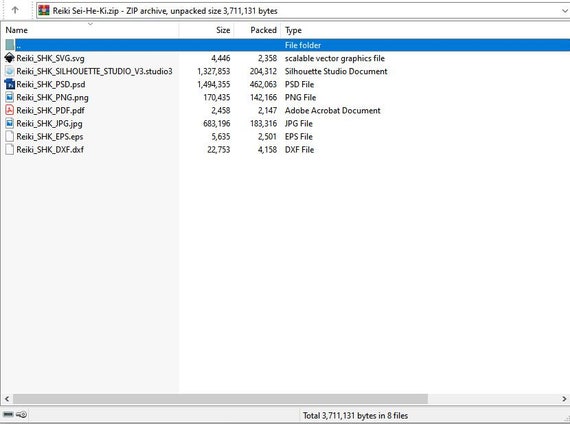Click size value 1,494,355
This screenshot has width=570, height=424.
214,84
